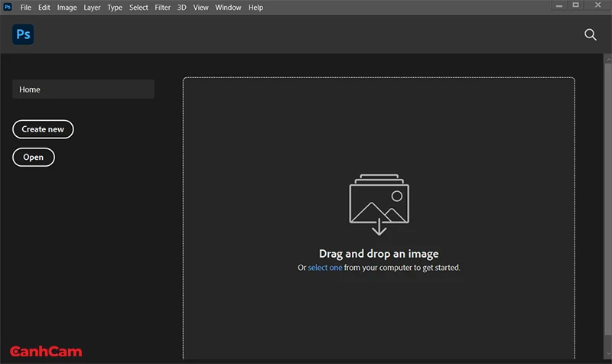Maximize the Photoshop window
The image size is (612, 364).
click(576, 5)
